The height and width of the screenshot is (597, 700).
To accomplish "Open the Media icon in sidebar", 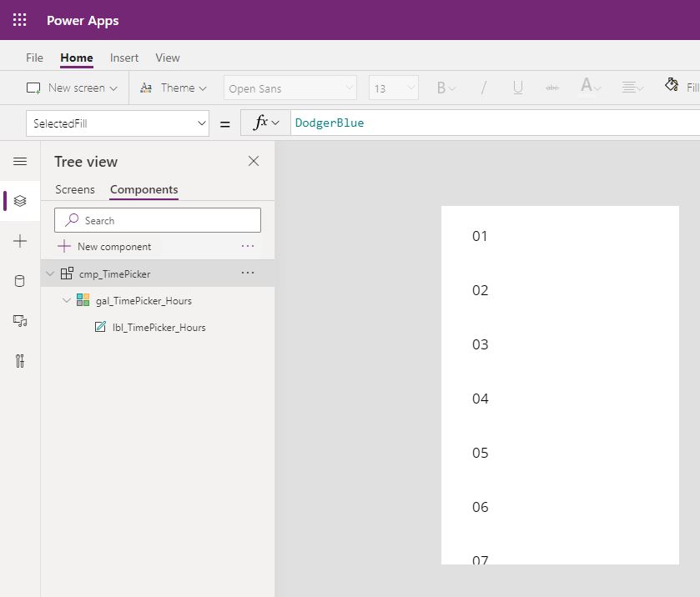I will tap(20, 321).
